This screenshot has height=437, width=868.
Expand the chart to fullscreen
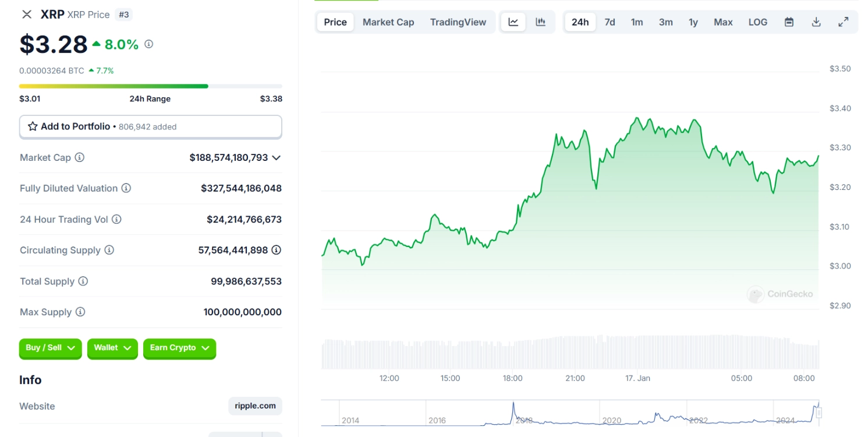pos(843,22)
